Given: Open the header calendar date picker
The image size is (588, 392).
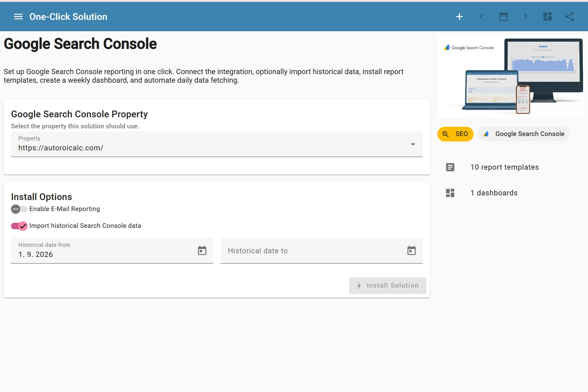Looking at the screenshot, I should click(x=503, y=17).
